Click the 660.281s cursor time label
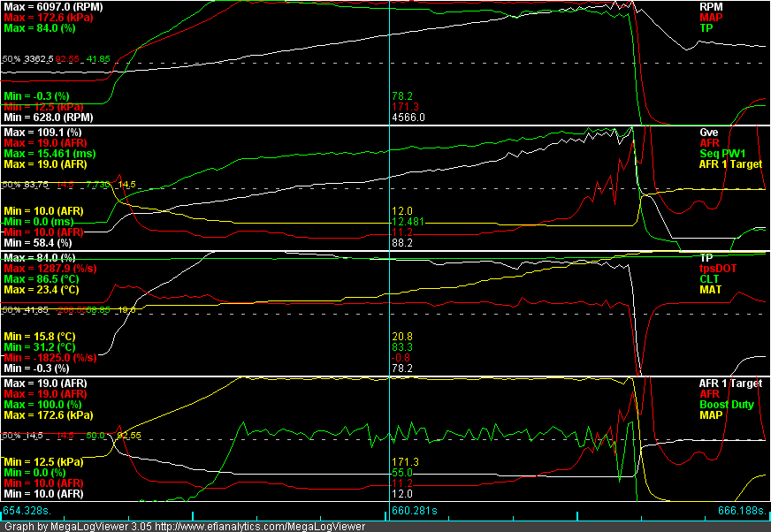 click(x=416, y=510)
